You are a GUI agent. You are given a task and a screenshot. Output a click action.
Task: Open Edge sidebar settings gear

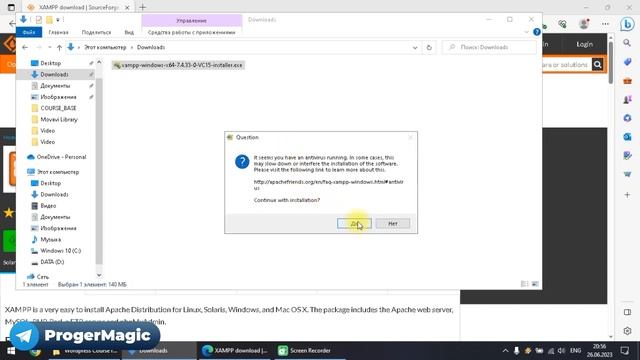pos(627,331)
